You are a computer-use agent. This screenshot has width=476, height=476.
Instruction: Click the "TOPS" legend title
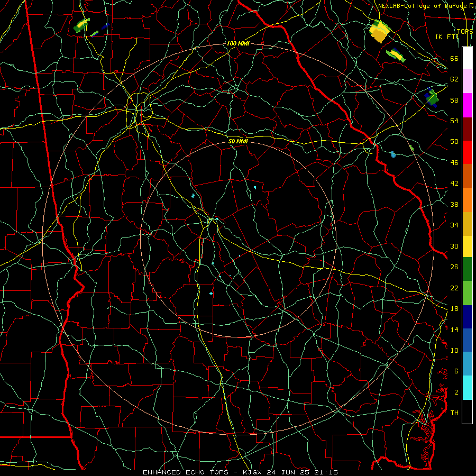click(x=465, y=32)
